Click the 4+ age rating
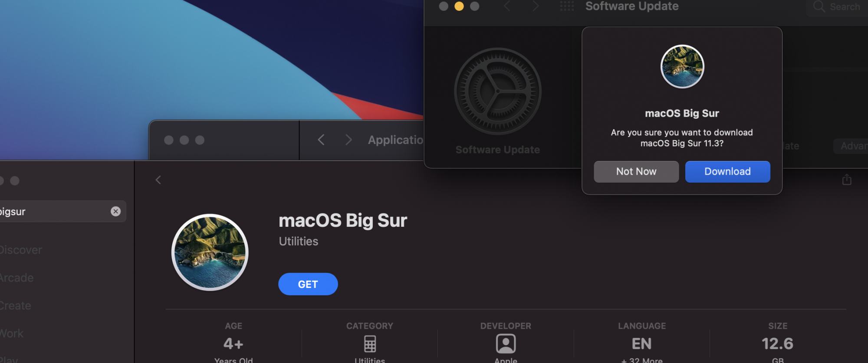Viewport: 868px width, 363px height. (233, 344)
